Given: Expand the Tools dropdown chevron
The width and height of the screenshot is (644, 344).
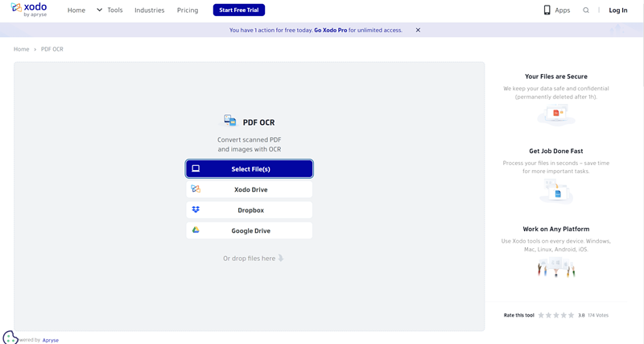Looking at the screenshot, I should tap(99, 10).
